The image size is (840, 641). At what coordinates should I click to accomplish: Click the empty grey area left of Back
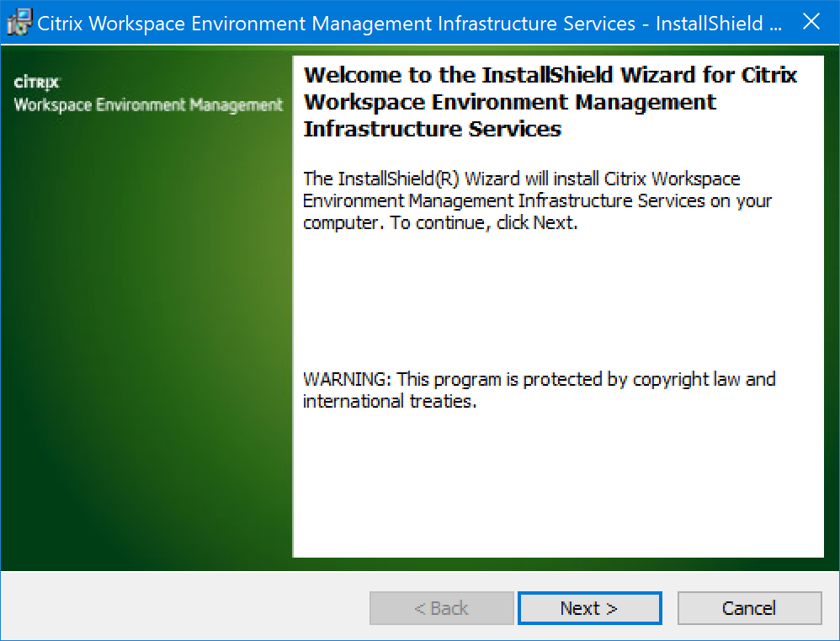(185, 606)
